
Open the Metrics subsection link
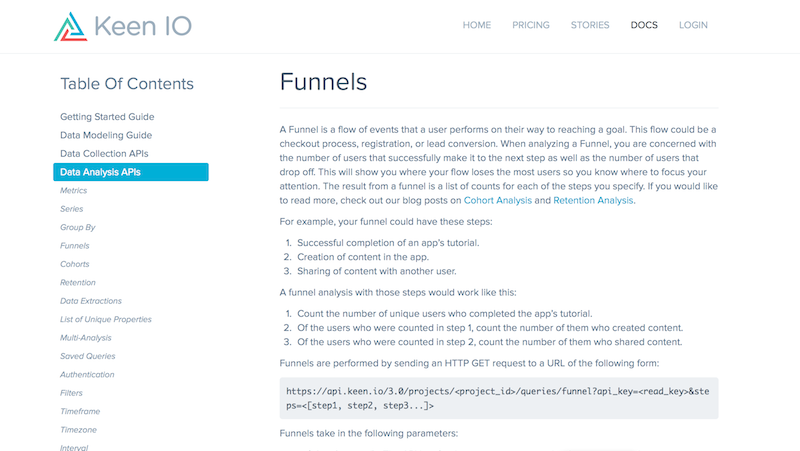pos(73,190)
